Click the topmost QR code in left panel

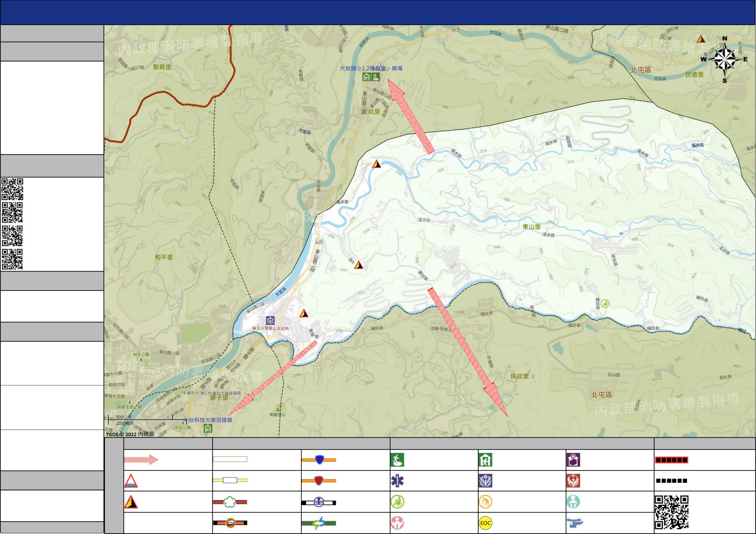pos(12,189)
